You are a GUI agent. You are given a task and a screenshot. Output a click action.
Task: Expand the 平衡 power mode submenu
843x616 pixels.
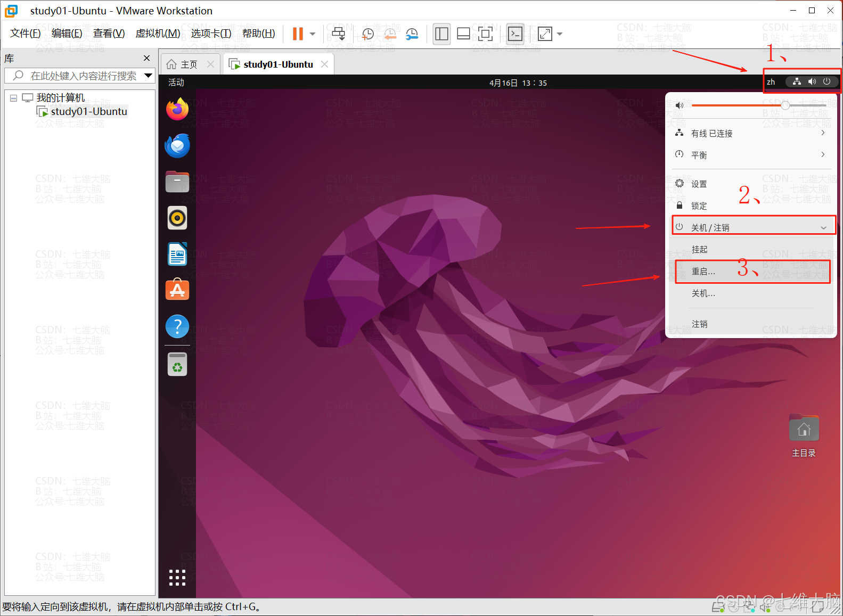tap(751, 155)
